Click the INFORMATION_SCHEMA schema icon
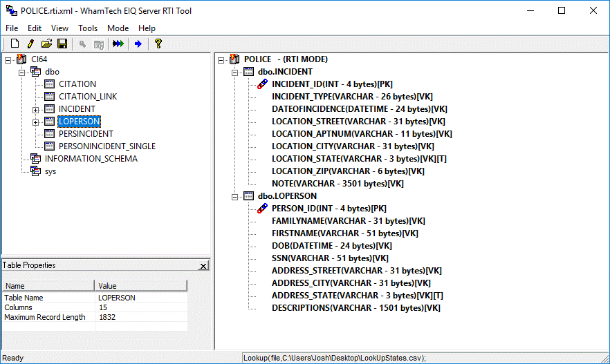The height and width of the screenshot is (364, 610). coord(36,158)
